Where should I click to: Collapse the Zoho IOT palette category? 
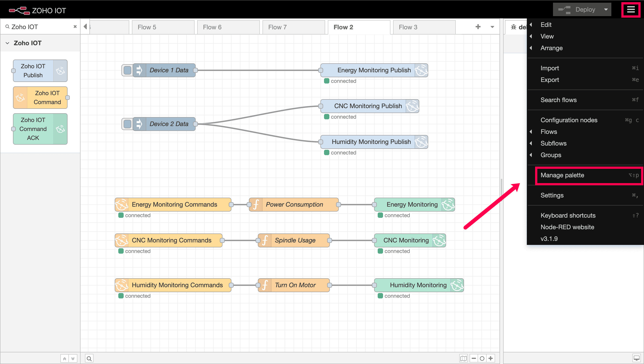[x=8, y=43]
